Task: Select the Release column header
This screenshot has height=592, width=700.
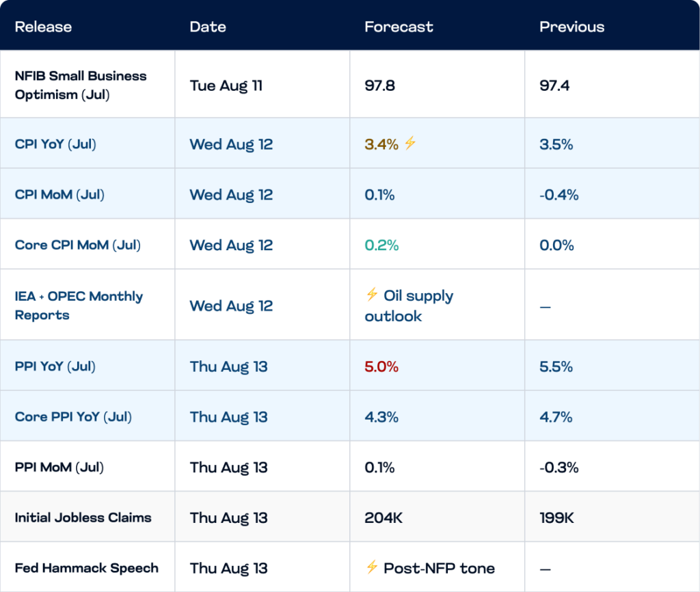Action: coord(43,27)
